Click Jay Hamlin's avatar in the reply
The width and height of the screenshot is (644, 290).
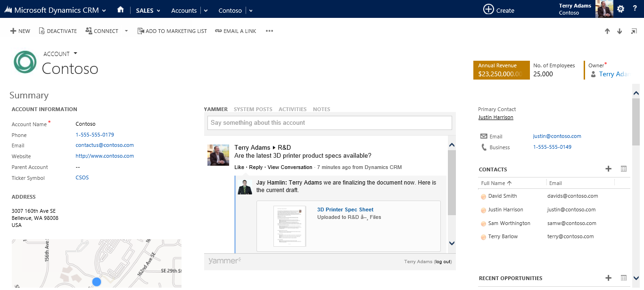click(245, 186)
